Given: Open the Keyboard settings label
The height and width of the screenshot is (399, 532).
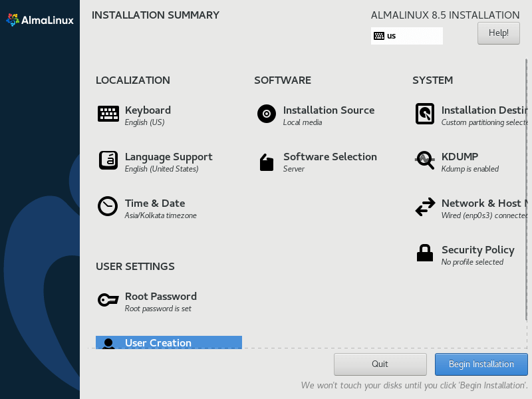Looking at the screenshot, I should (148, 110).
